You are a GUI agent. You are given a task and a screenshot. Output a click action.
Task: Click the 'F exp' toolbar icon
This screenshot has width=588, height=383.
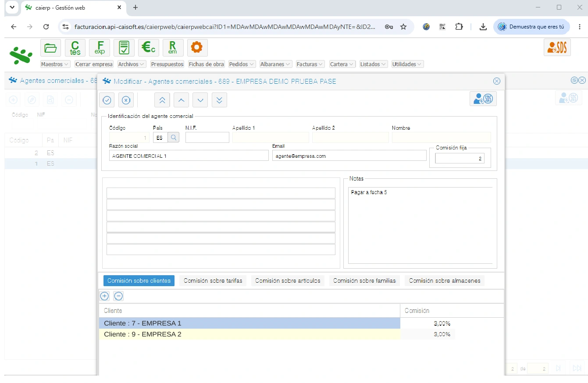100,48
